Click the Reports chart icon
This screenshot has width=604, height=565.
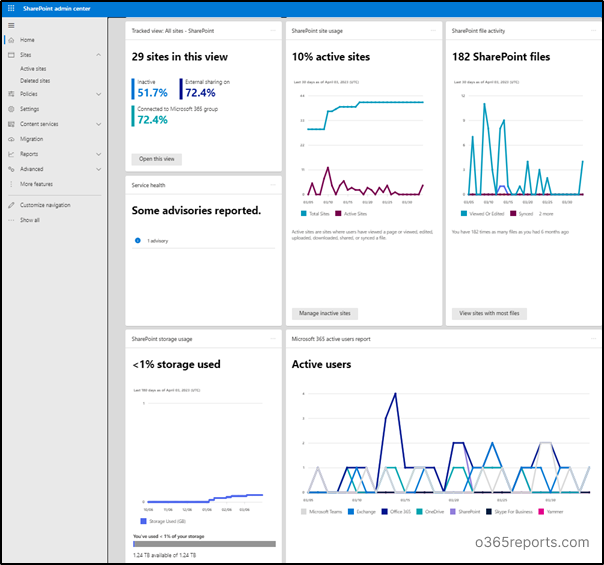[x=11, y=154]
